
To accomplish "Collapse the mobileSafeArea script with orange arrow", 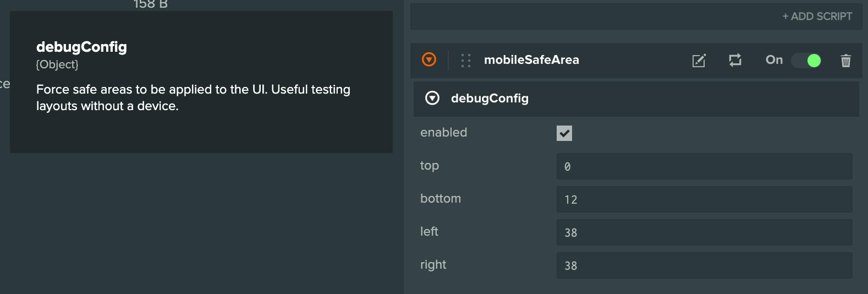I will pyautogui.click(x=429, y=59).
